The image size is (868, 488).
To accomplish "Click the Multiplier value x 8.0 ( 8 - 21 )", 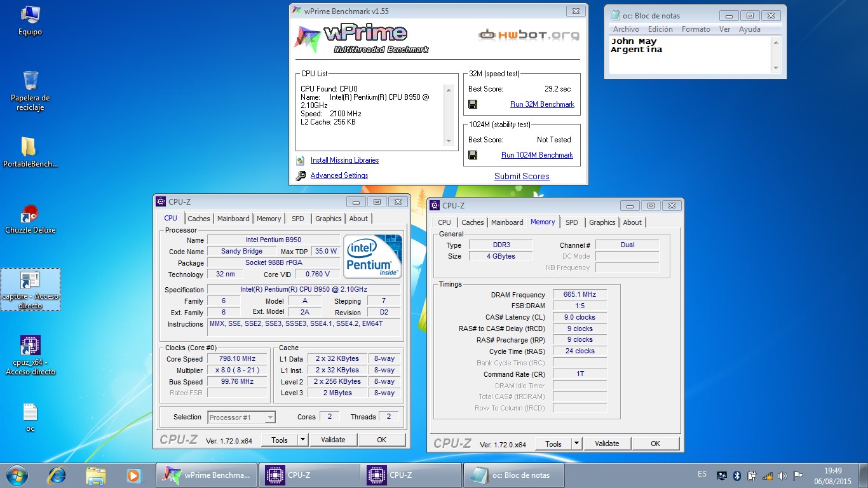I will coord(238,370).
